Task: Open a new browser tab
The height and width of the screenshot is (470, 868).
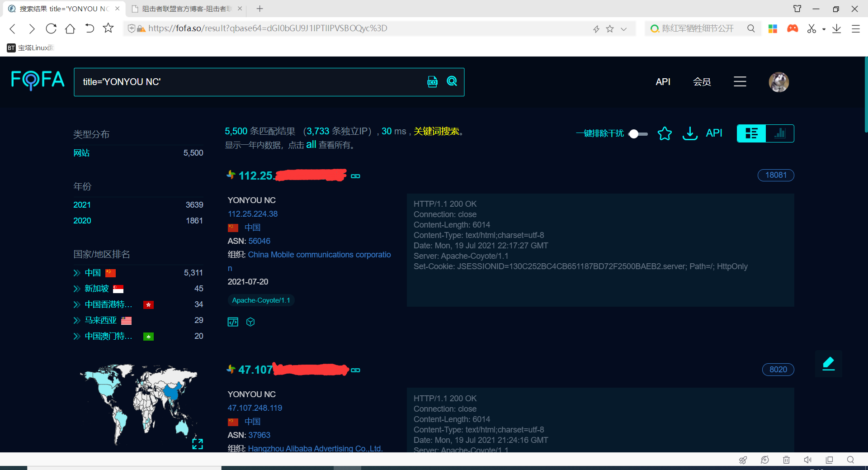Action: [x=259, y=9]
